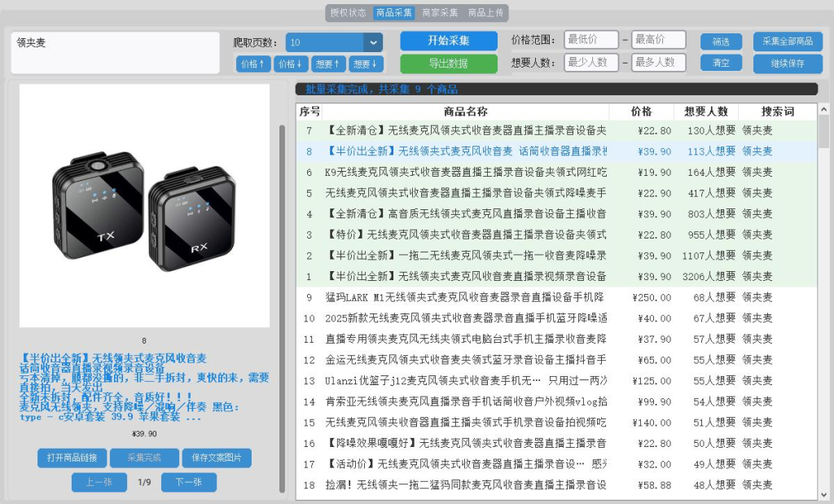The image size is (834, 504).
Task: Apply filters with the 筛选 button
Action: tap(721, 42)
